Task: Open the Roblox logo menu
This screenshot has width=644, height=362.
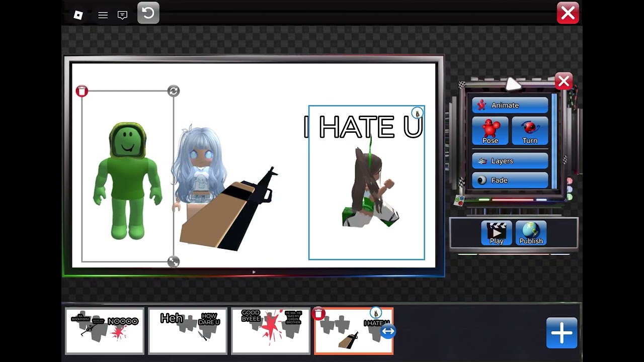Action: click(78, 15)
